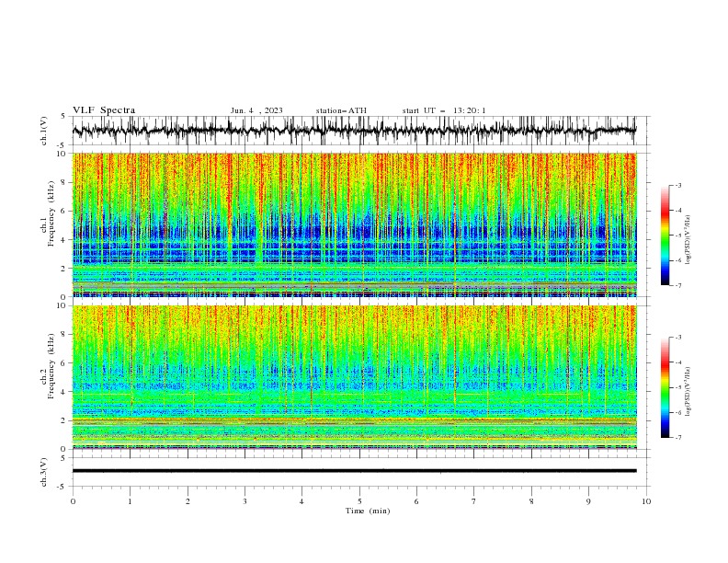Viewport: 728px width, 563px height.
Task: Click the ch.1 spectrogram color bar
Action: tap(665, 236)
